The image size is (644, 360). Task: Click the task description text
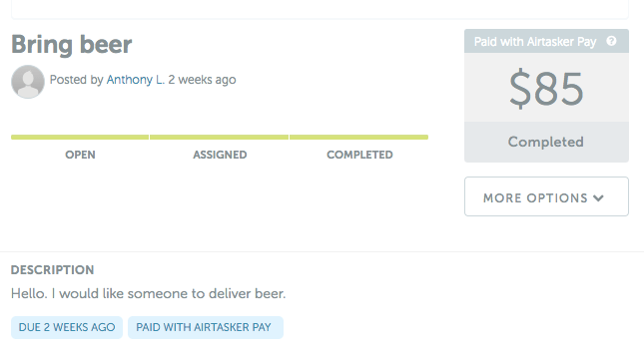[148, 293]
